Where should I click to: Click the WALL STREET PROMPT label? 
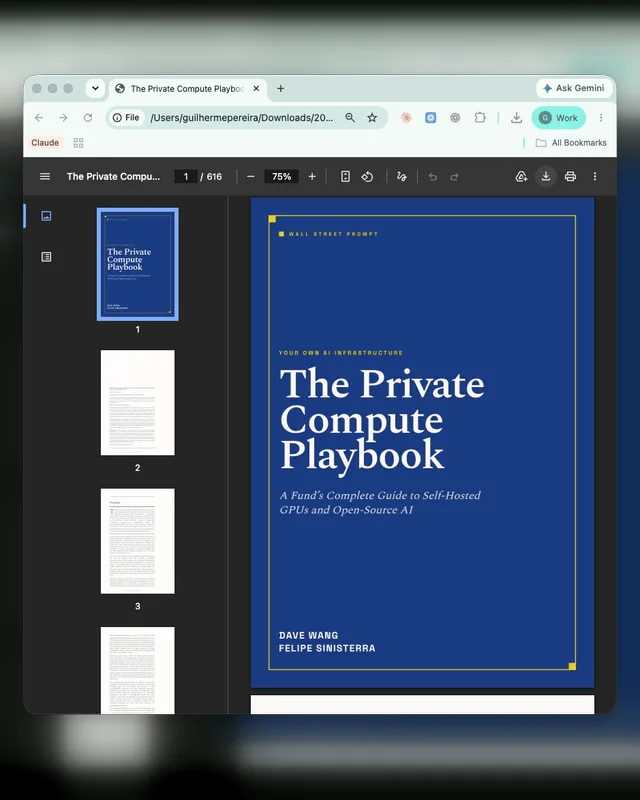pyautogui.click(x=333, y=234)
